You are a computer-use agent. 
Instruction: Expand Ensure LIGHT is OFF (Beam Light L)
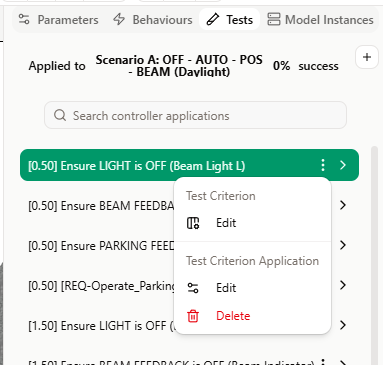tap(343, 165)
